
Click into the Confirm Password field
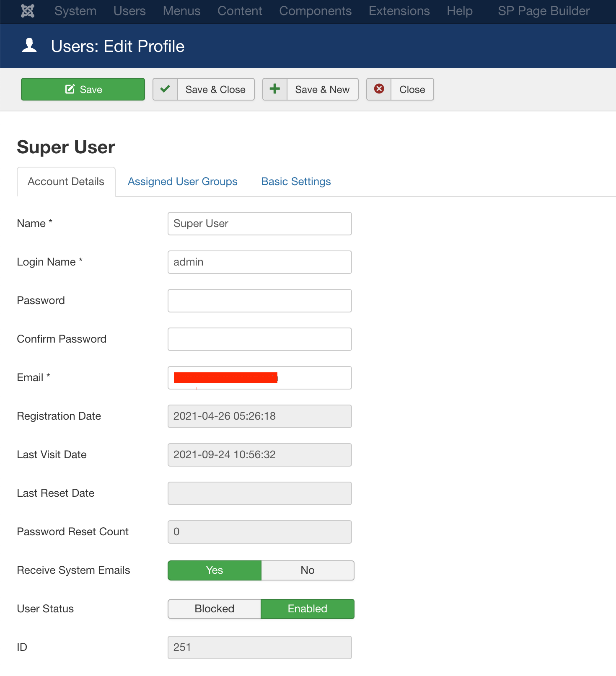coord(260,339)
